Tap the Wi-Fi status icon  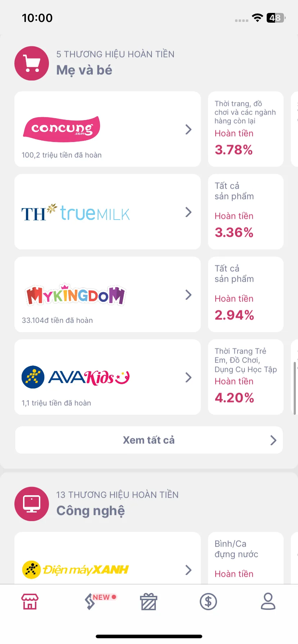pos(257,18)
